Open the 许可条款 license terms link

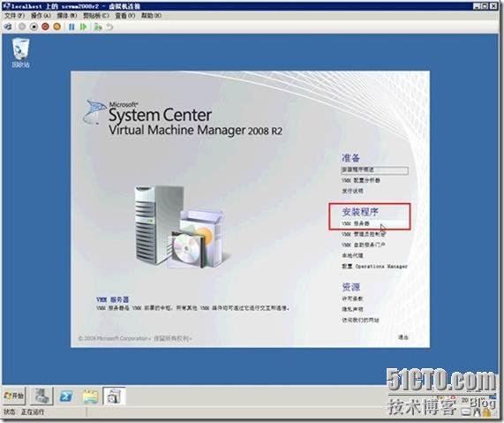tap(352, 298)
